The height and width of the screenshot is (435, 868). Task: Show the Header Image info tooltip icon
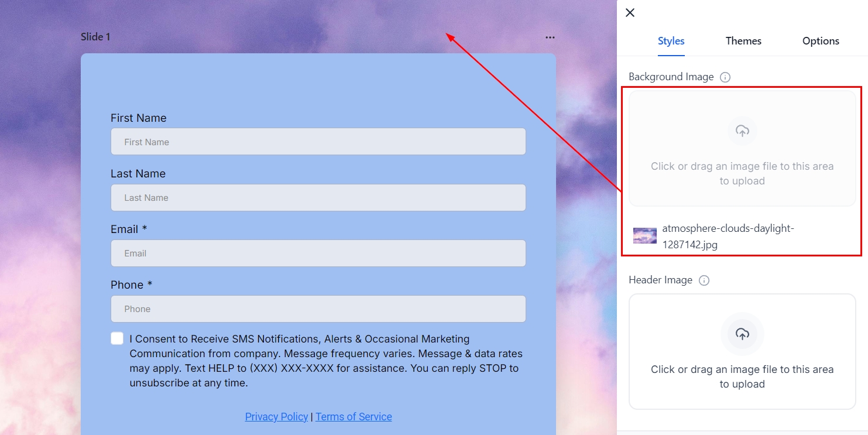coord(704,280)
